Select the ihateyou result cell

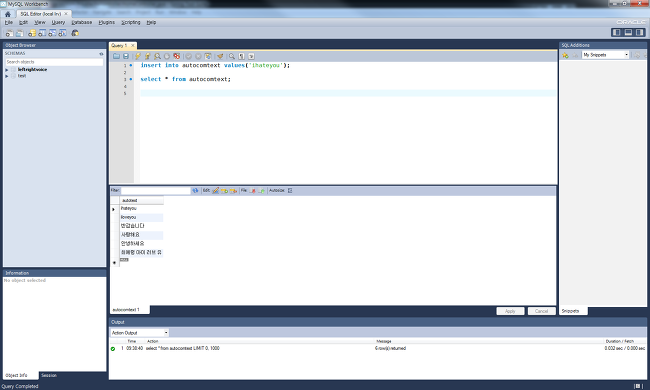tap(141, 208)
